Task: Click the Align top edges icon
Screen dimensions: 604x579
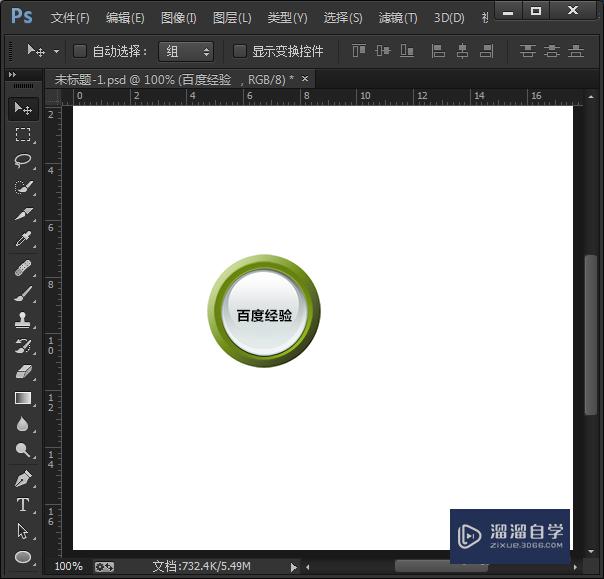Action: click(359, 50)
